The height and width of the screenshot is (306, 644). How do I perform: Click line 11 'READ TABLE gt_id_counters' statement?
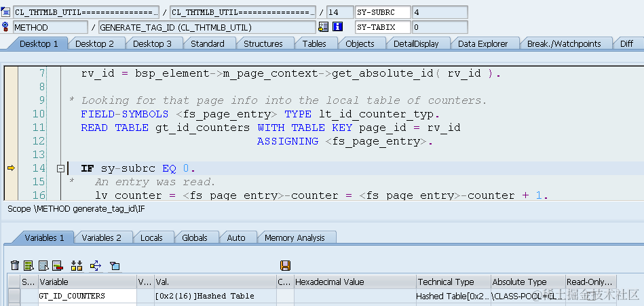point(271,128)
